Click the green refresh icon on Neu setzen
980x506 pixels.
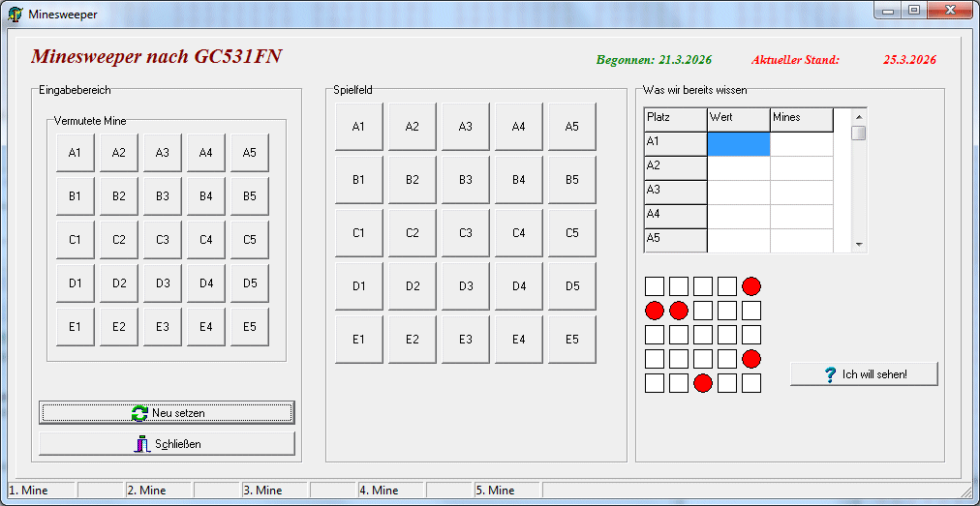(x=139, y=413)
